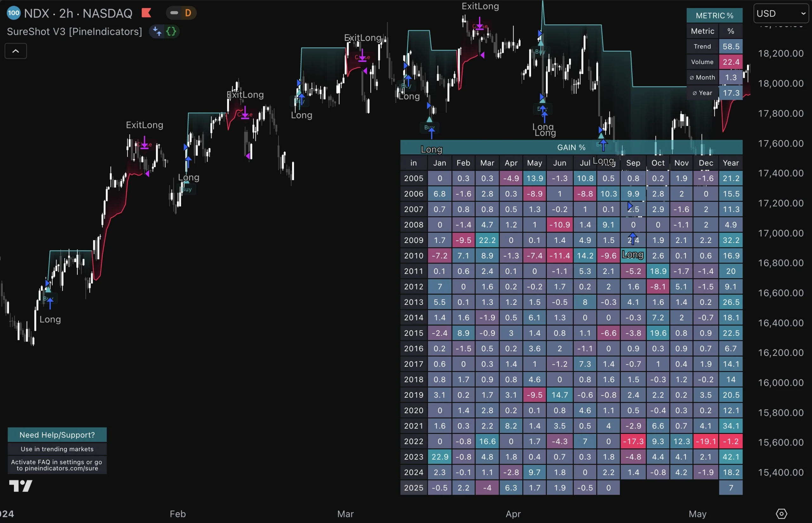Click the METRIC % table title
812x523 pixels.
tap(715, 15)
